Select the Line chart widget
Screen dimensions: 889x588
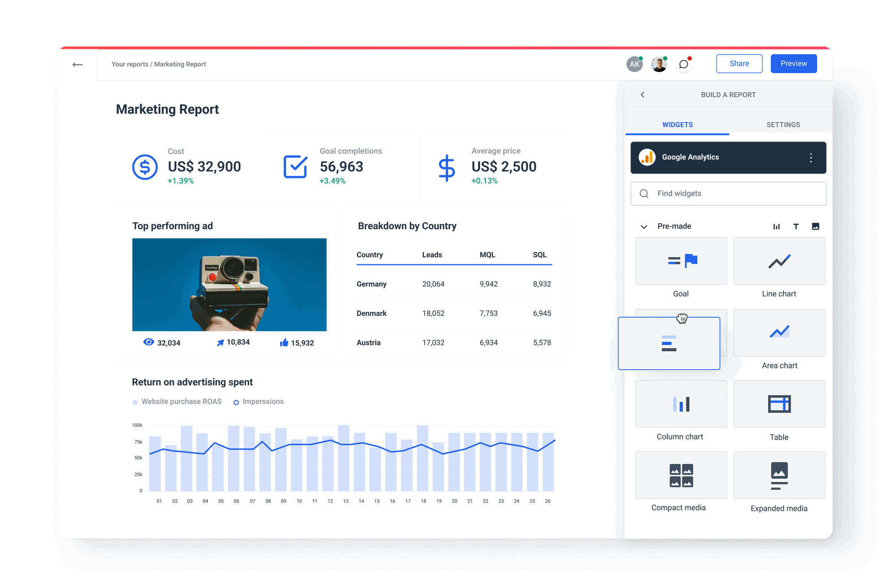tap(779, 261)
